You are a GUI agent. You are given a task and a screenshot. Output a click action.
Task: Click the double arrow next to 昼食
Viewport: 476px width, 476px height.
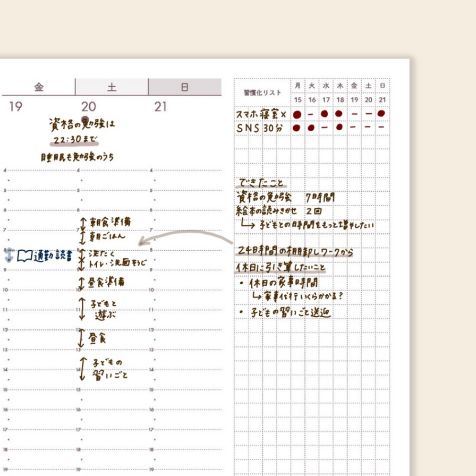(x=81, y=338)
